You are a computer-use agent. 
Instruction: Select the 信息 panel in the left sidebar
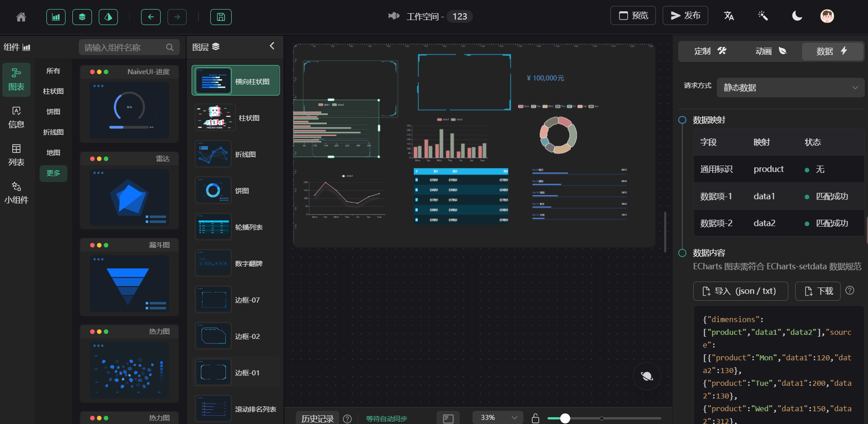click(16, 117)
